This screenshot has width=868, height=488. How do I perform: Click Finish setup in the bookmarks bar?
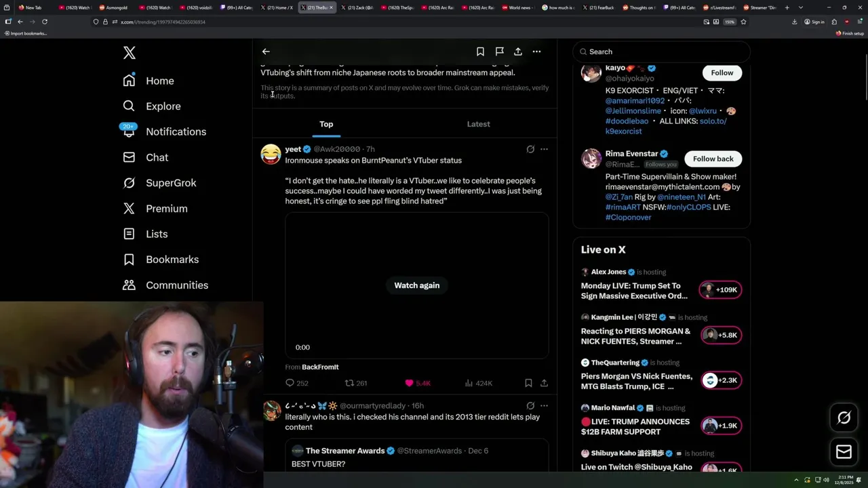click(850, 33)
